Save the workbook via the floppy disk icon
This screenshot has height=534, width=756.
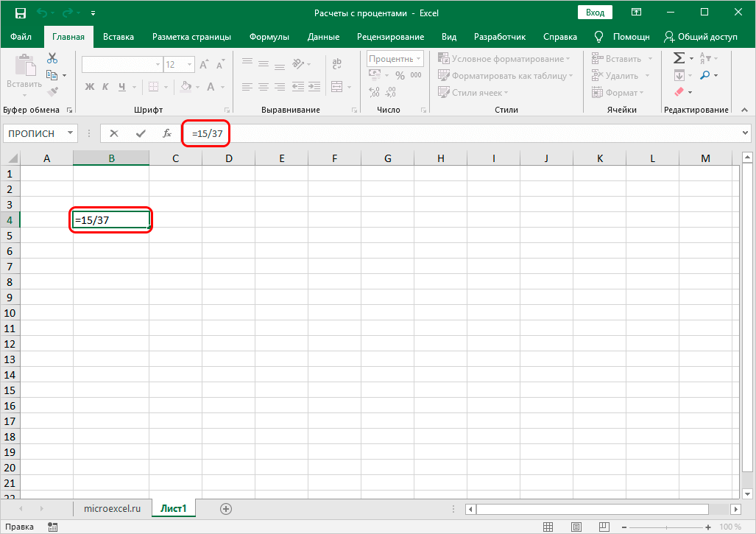pos(21,13)
